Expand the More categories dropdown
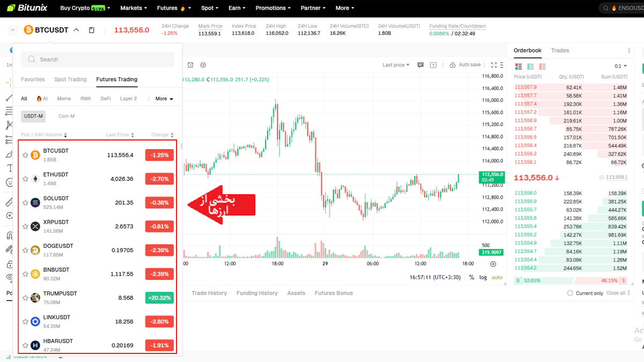The image size is (644, 362). point(164,99)
